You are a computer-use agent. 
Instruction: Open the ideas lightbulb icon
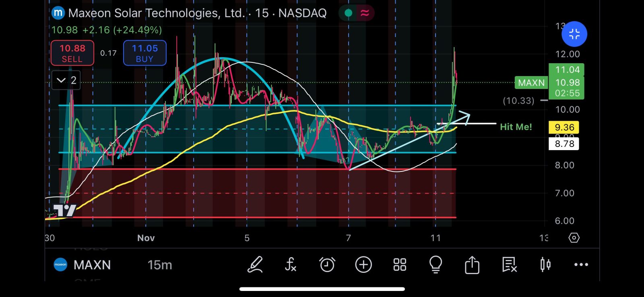coord(436,264)
